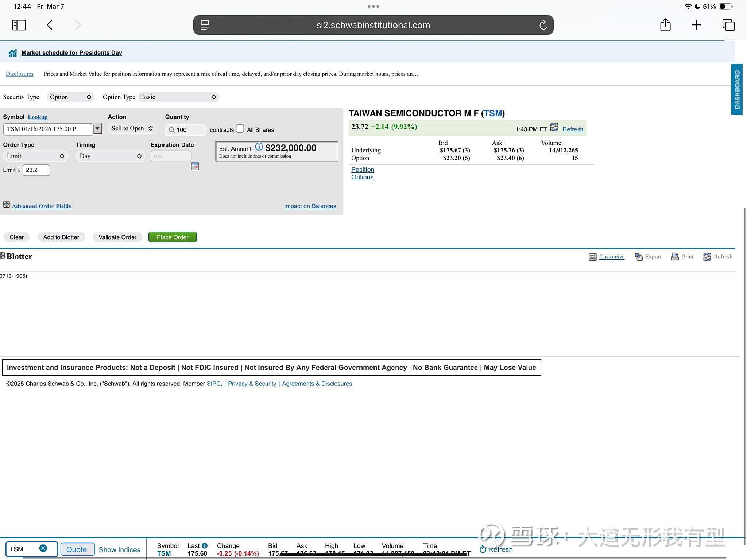
Task: Click the Options link under Position
Action: tap(362, 177)
